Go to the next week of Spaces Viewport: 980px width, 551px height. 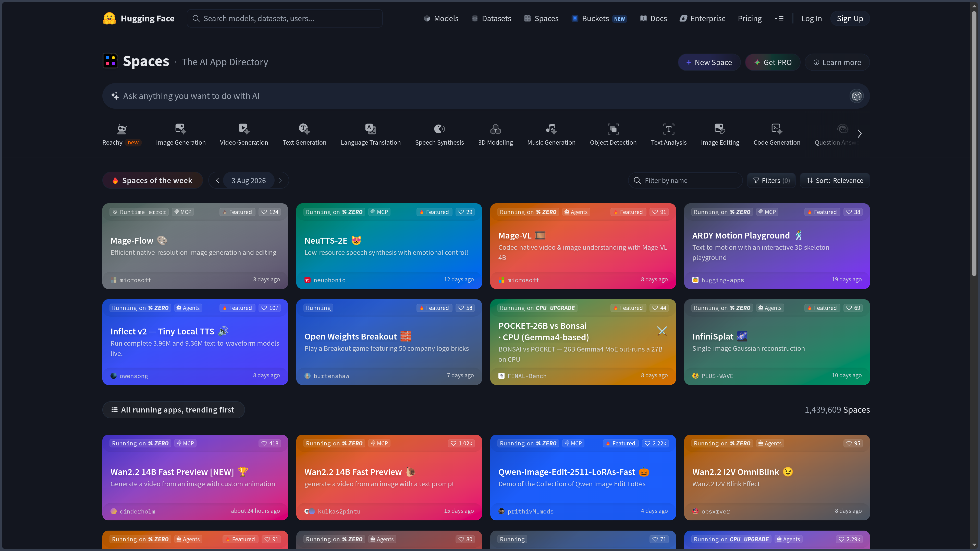coord(280,180)
